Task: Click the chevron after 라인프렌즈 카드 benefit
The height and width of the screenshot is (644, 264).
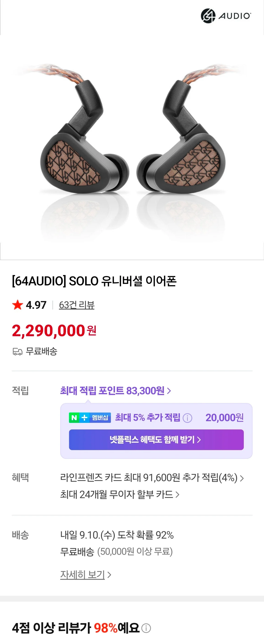Action: click(242, 478)
